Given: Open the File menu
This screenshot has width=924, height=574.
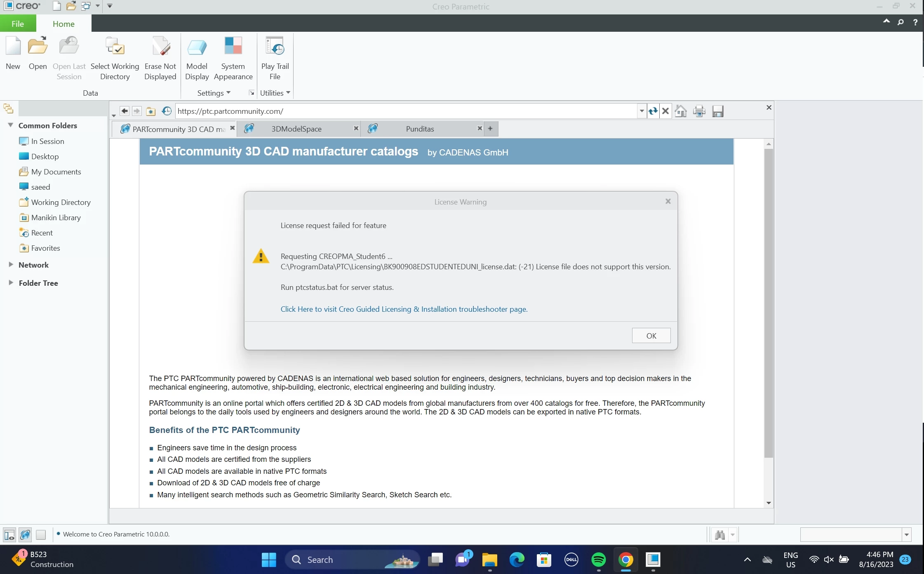Looking at the screenshot, I should (18, 24).
